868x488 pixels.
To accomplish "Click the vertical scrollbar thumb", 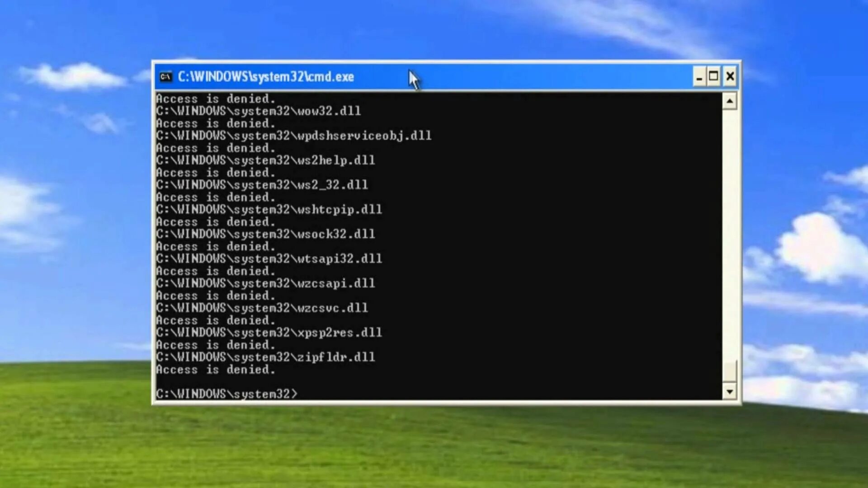I will pos(729,371).
